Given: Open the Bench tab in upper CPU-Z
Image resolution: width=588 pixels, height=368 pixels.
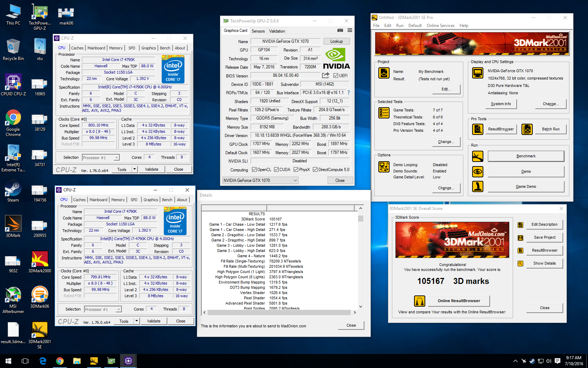Looking at the screenshot, I should click(165, 48).
